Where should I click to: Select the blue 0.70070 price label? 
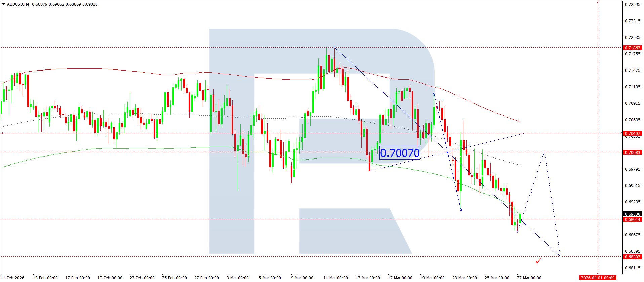(x=400, y=153)
